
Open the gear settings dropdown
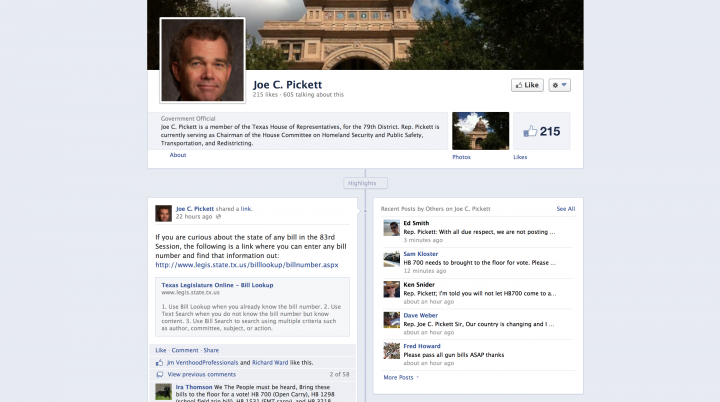click(559, 85)
